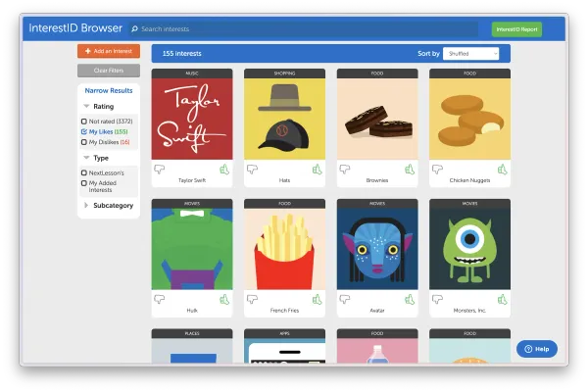
Task: Click the search magnifier icon
Action: (134, 28)
